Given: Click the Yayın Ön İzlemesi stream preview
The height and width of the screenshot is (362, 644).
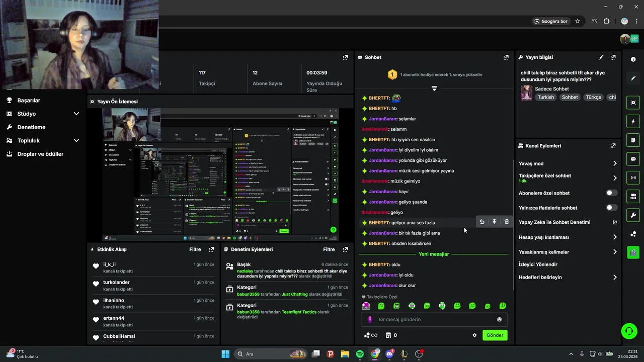Looking at the screenshot, I should (221, 174).
